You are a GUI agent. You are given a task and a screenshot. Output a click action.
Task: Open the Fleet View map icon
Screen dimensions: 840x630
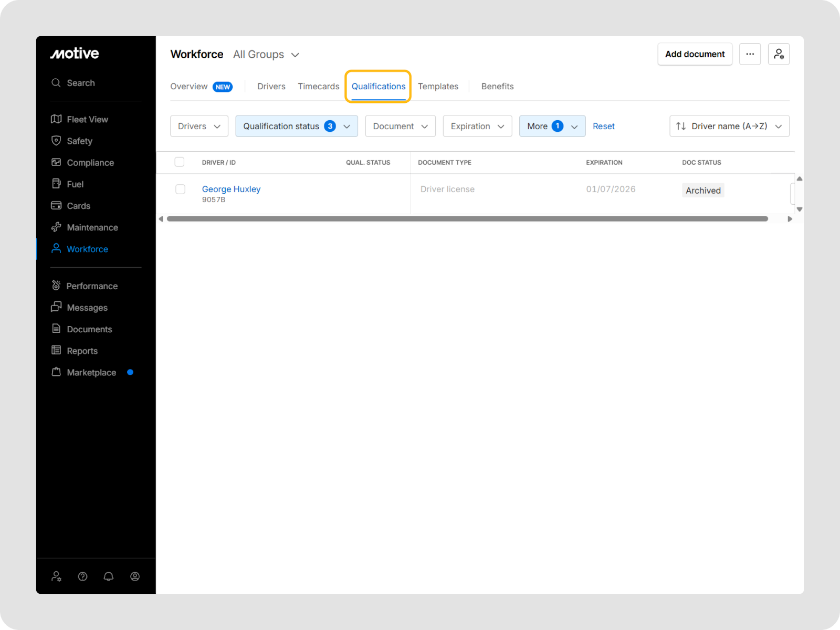[x=56, y=119]
